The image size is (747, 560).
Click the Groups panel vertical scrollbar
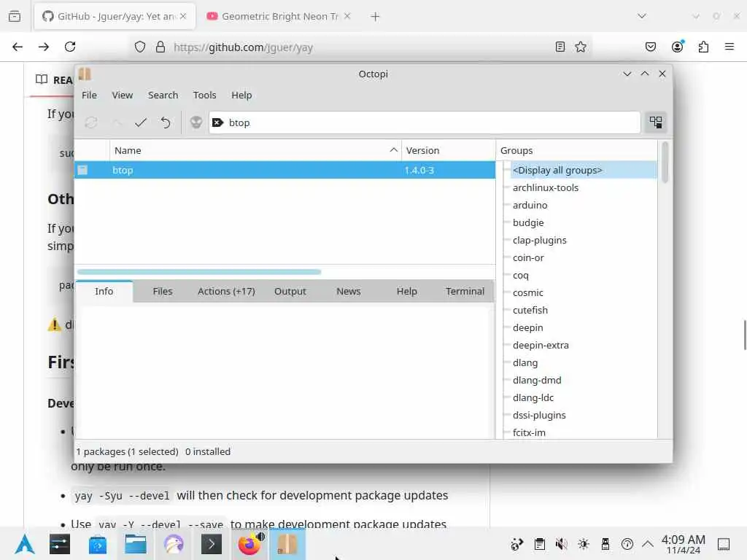click(665, 162)
